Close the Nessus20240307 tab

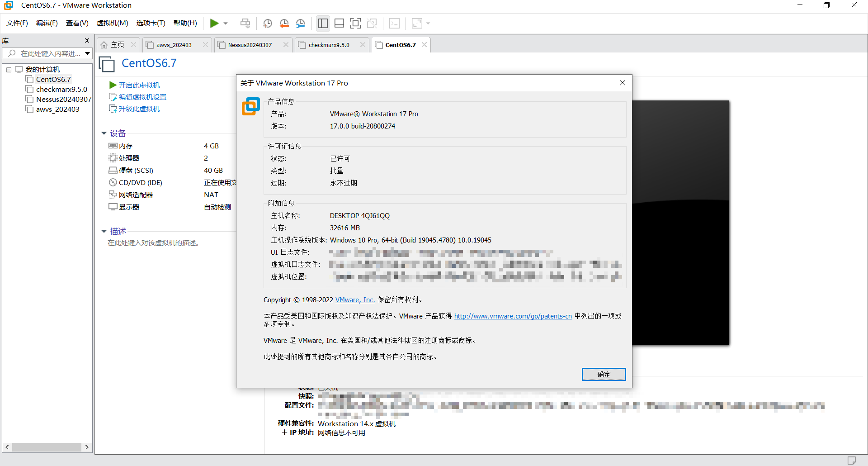[286, 45]
